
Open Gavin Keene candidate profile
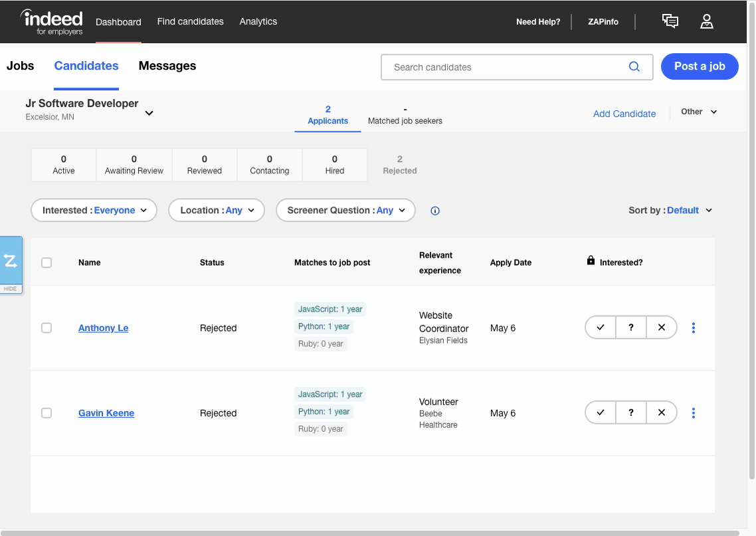click(106, 413)
